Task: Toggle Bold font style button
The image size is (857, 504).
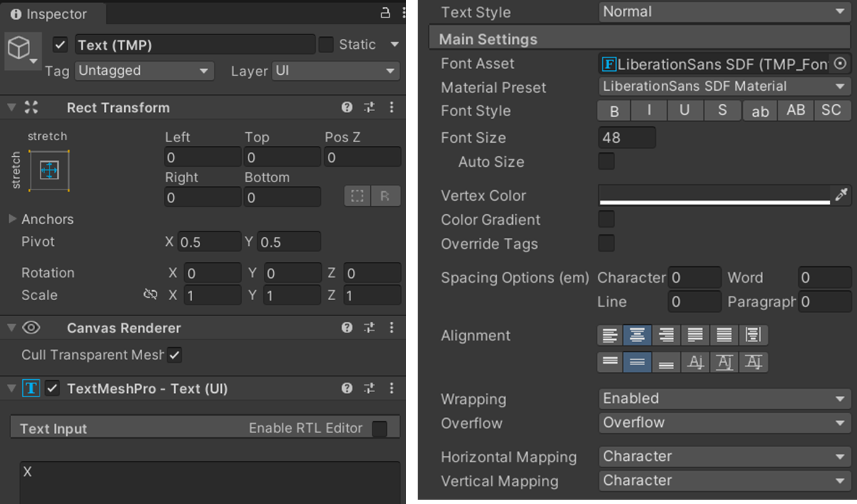Action: 614,111
